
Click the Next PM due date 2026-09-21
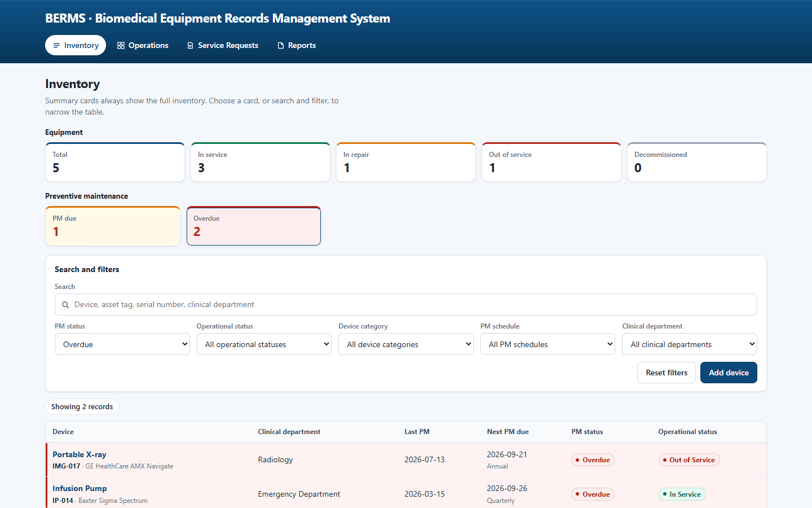(x=507, y=454)
